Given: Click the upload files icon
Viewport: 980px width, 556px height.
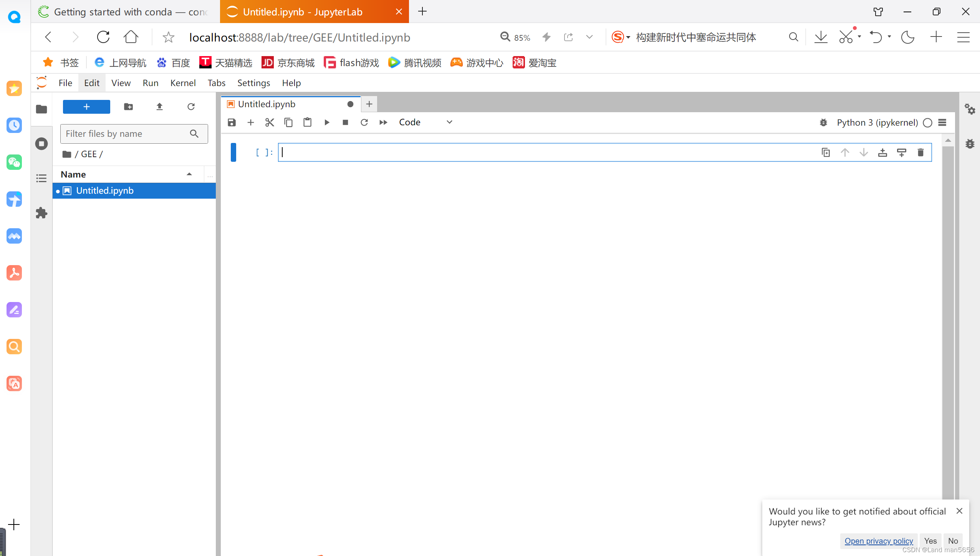Looking at the screenshot, I should [159, 106].
